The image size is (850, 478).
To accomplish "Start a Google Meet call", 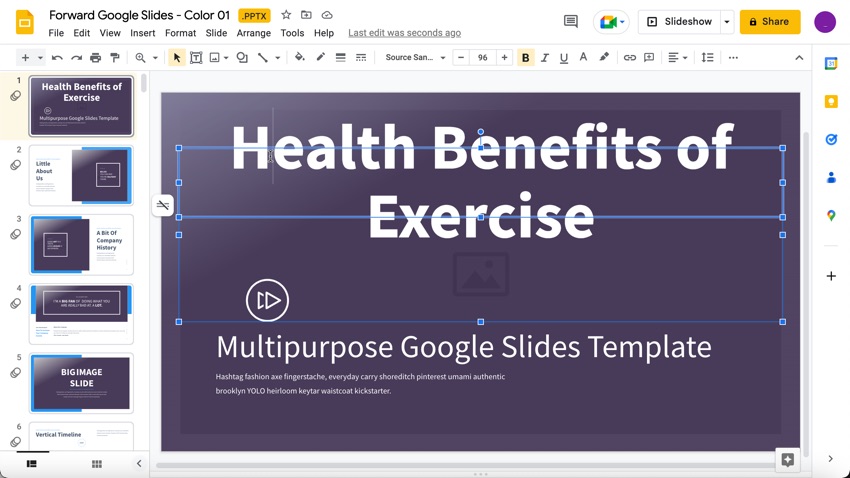I will 611,22.
